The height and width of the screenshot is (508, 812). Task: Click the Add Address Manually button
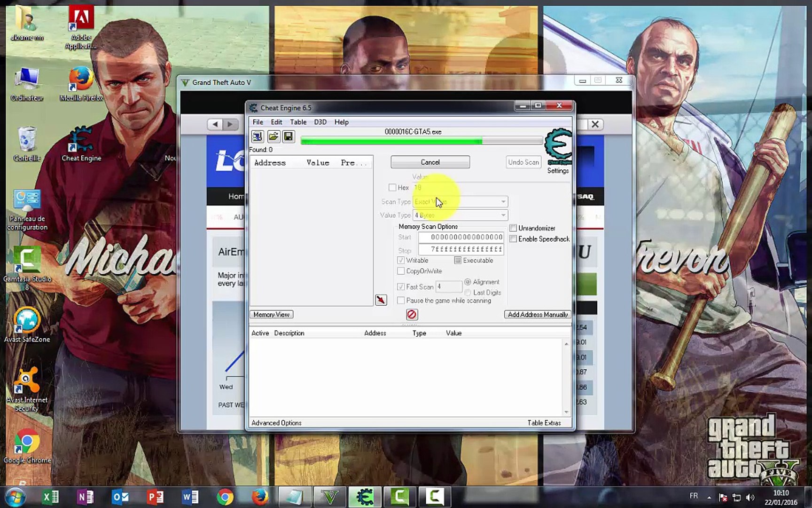click(538, 315)
